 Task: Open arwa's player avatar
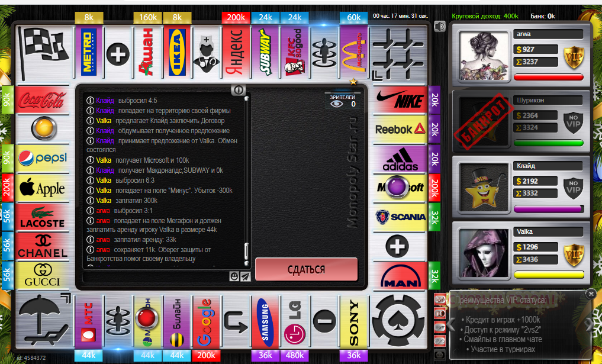pos(484,56)
